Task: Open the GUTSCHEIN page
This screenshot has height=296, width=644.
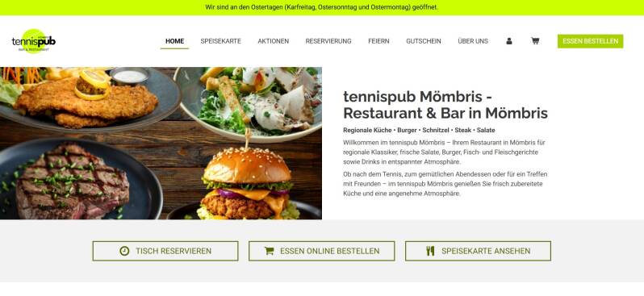Action: [424, 41]
